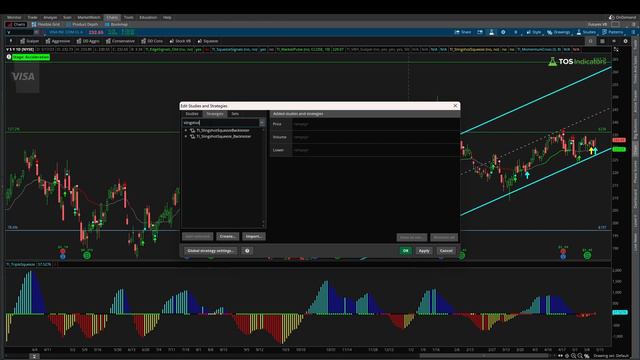Close the Edit Studies and Strategies dialog
Screen dimensions: 640x360
pyautogui.click(x=455, y=106)
